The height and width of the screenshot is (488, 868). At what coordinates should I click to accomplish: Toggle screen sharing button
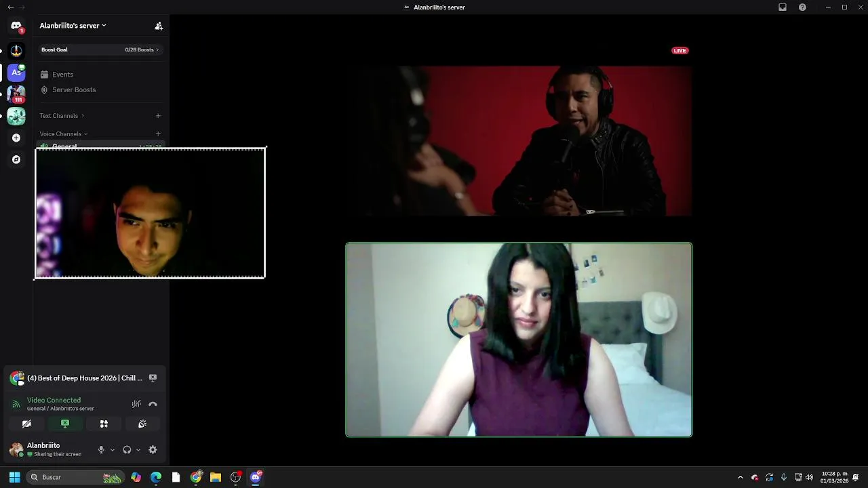65,424
